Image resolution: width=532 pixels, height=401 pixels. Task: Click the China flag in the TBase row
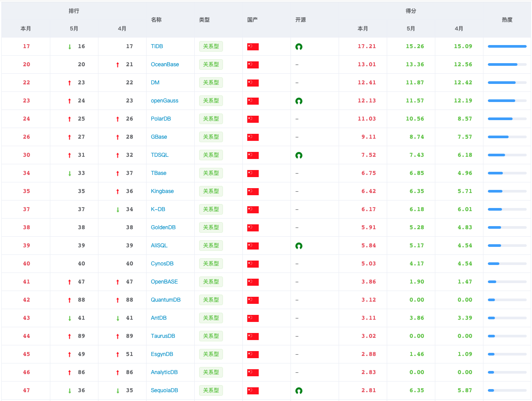pos(253,174)
